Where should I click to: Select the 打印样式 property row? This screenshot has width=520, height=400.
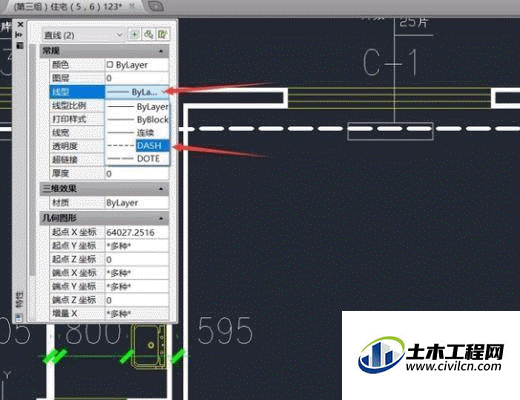[77, 119]
